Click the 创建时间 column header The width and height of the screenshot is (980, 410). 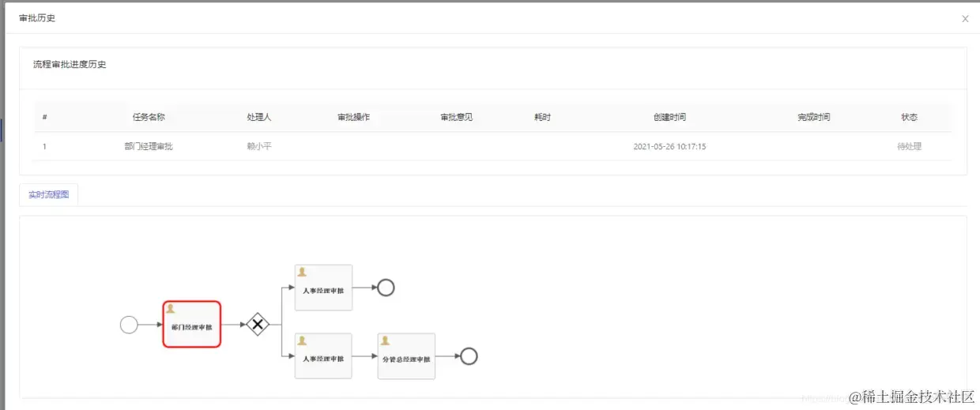[669, 117]
